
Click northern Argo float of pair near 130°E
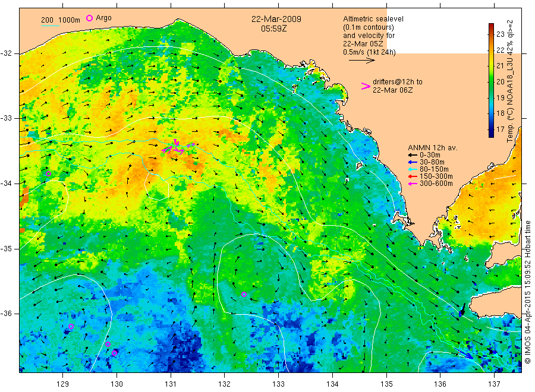[x=108, y=344]
